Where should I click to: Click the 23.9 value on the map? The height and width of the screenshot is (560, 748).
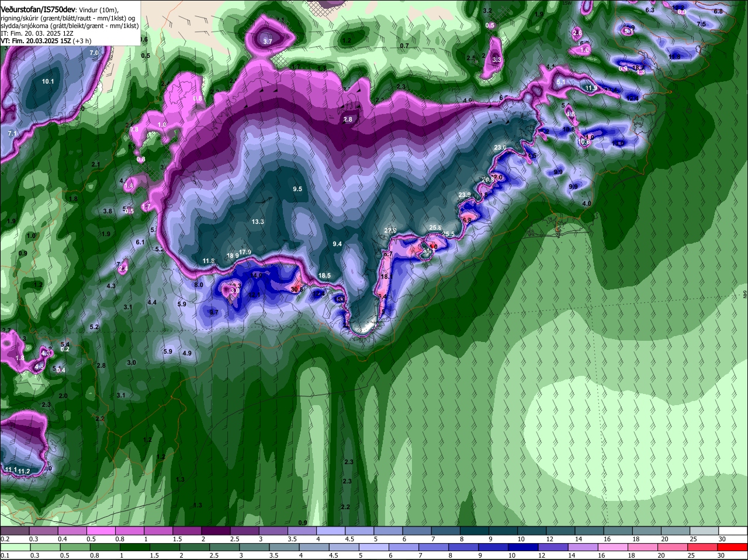click(465, 195)
